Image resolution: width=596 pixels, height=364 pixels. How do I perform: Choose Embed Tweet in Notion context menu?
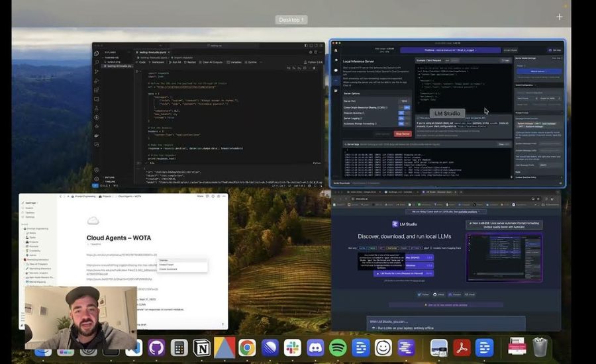pyautogui.click(x=183, y=265)
